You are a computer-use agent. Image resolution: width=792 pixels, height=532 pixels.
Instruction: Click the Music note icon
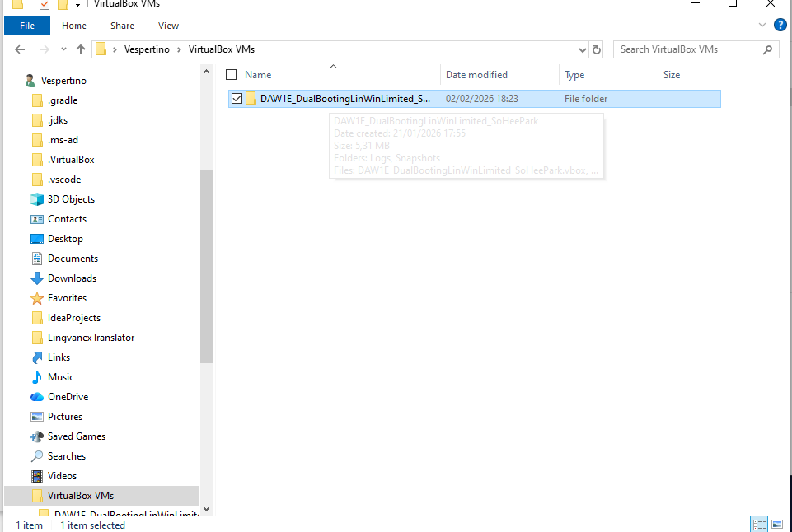pos(37,377)
